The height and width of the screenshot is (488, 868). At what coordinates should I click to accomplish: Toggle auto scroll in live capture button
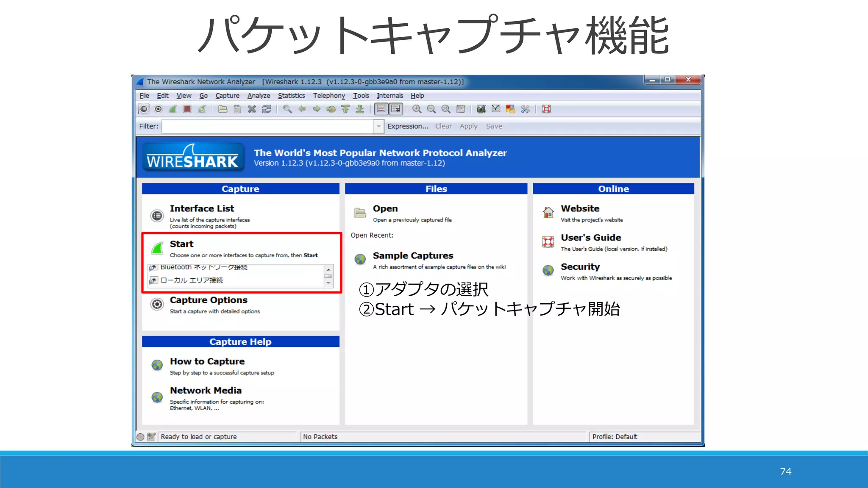(396, 109)
